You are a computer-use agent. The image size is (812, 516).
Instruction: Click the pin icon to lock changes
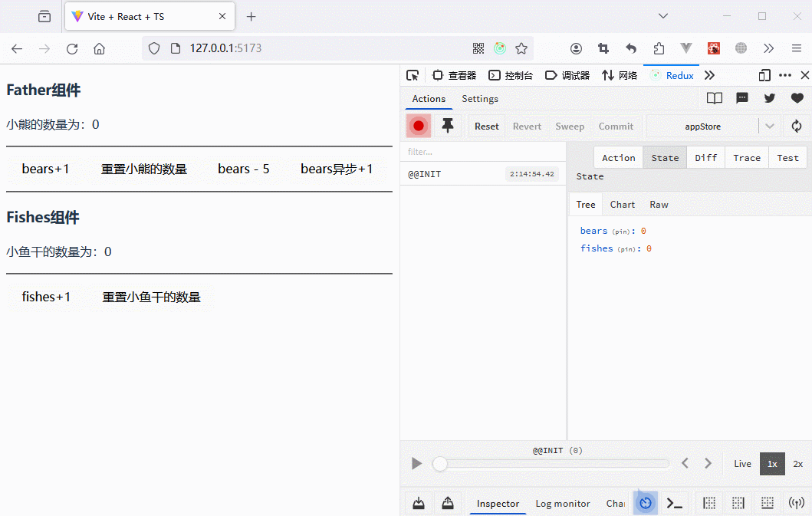(x=448, y=126)
